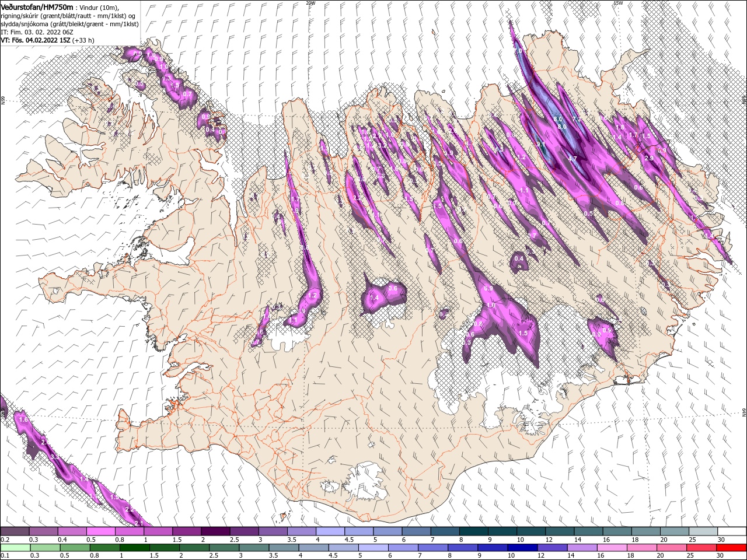The width and height of the screenshot is (747, 560).
Task: Click the '20W' longitude label
Action: pos(310,3)
